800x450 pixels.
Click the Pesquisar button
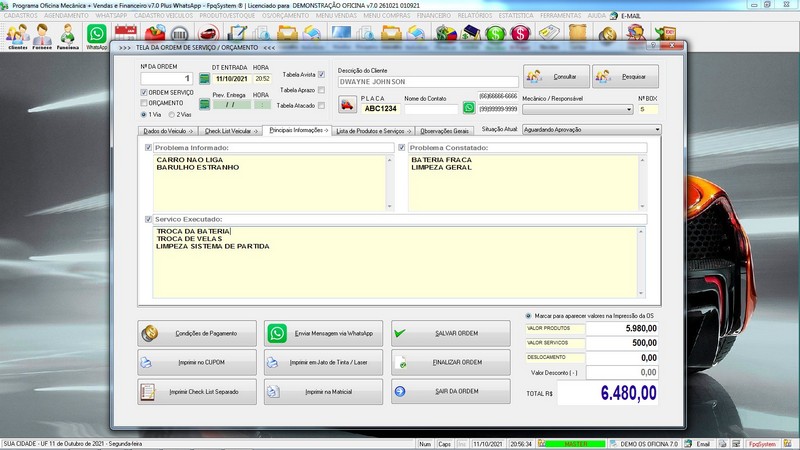[x=626, y=77]
